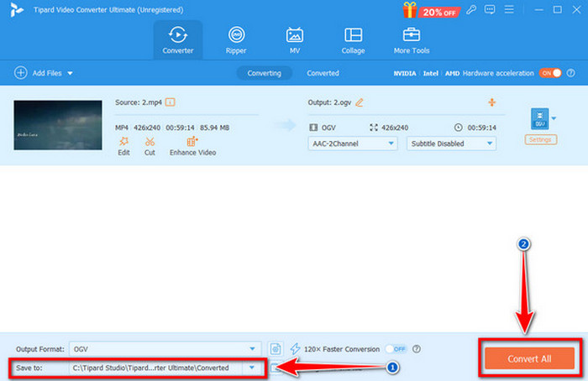Image resolution: width=588 pixels, height=381 pixels.
Task: Click the Add Files plus icon
Action: (x=21, y=73)
